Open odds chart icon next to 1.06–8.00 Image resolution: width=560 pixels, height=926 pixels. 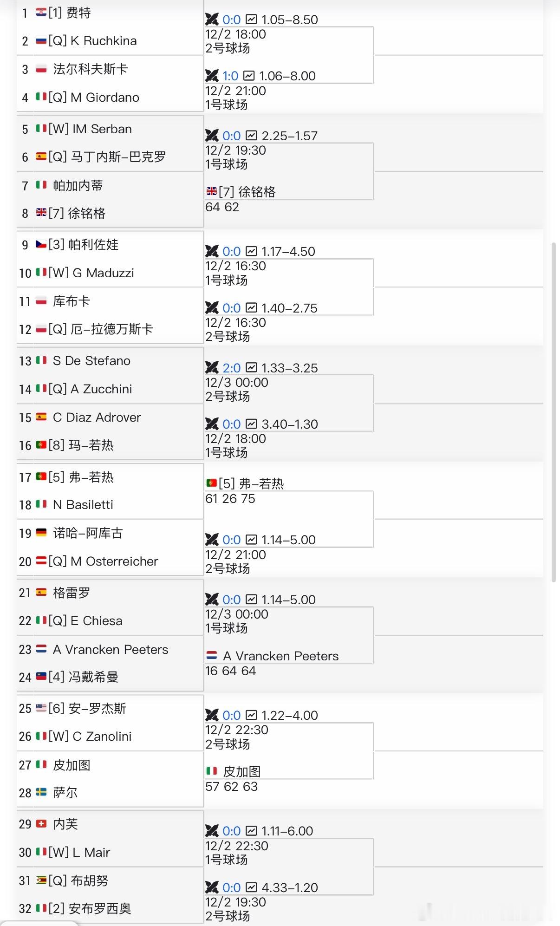click(x=249, y=76)
